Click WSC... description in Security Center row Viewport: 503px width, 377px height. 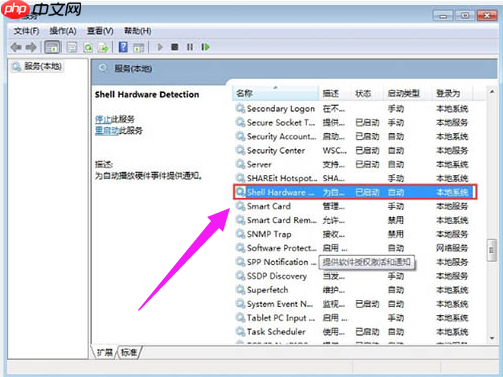[335, 150]
